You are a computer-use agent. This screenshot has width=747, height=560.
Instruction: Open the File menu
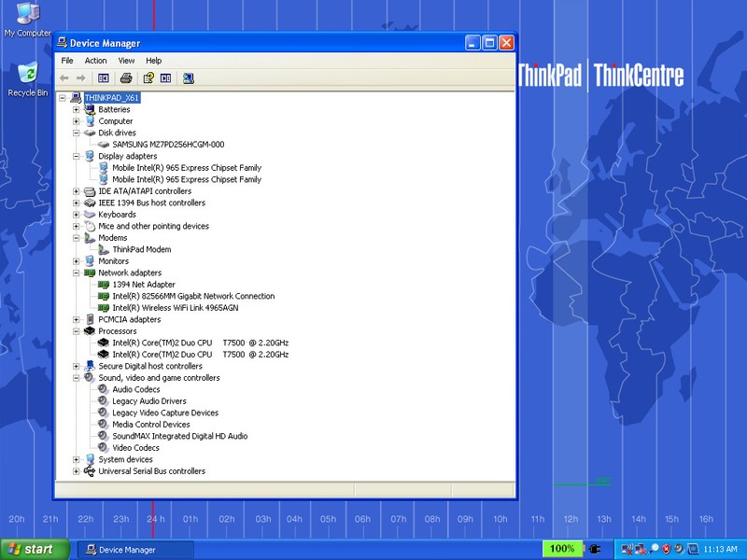pos(67,61)
